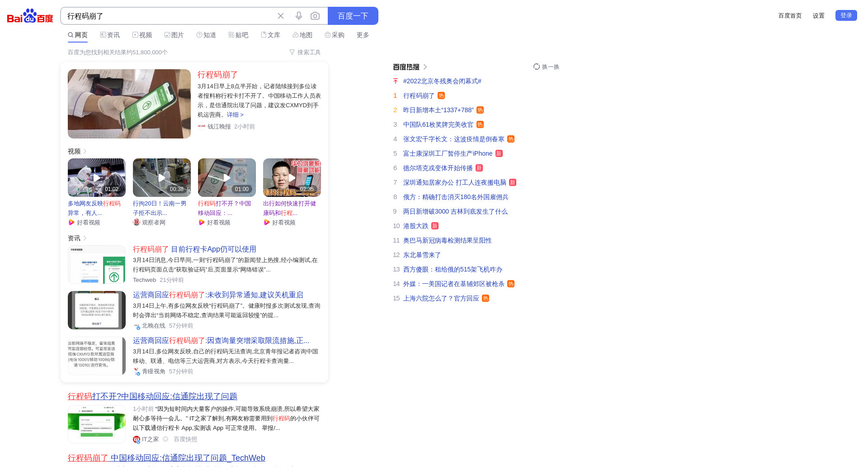This screenshot has width=868, height=467.
Task: Open the phone health code news image
Action: point(129,104)
